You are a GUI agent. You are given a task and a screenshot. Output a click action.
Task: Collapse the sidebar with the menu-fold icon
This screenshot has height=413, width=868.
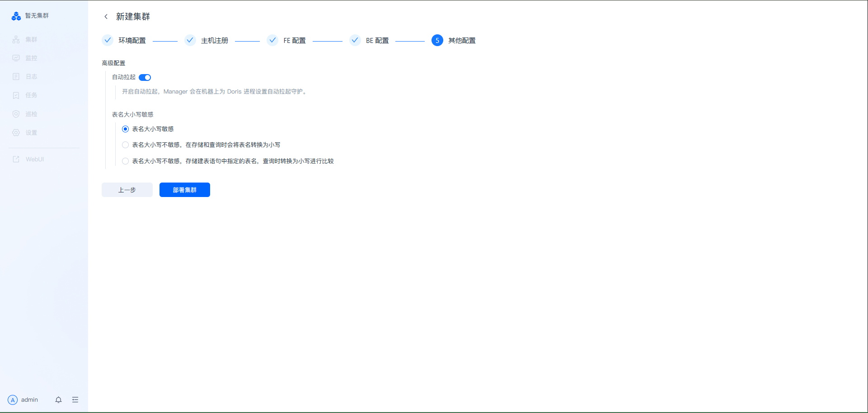[x=75, y=400]
